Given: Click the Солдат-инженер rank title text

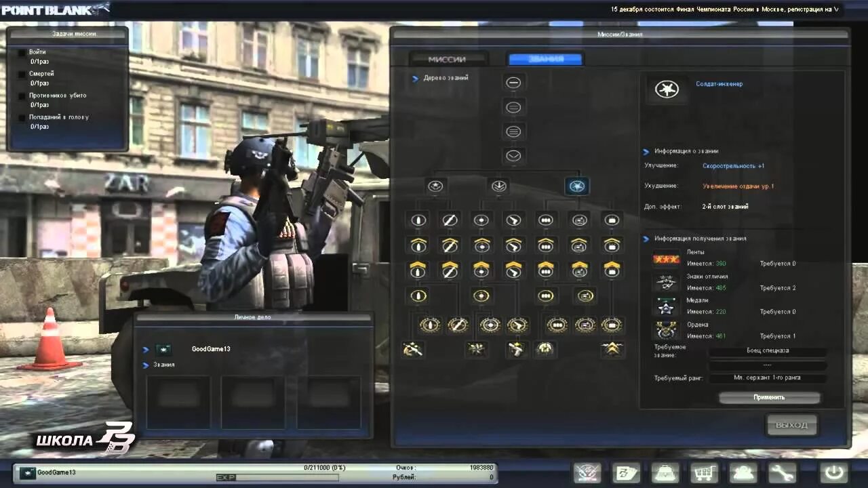Looking at the screenshot, I should (719, 84).
